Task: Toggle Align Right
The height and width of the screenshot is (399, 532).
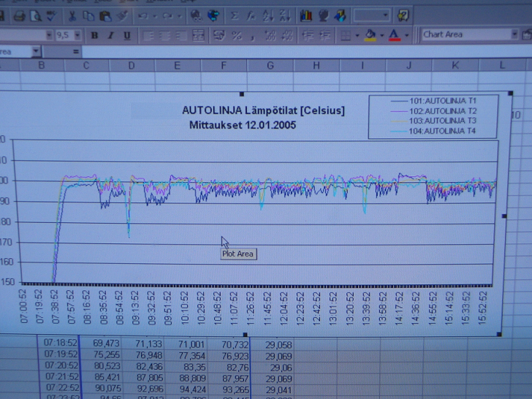Action: 181,35
